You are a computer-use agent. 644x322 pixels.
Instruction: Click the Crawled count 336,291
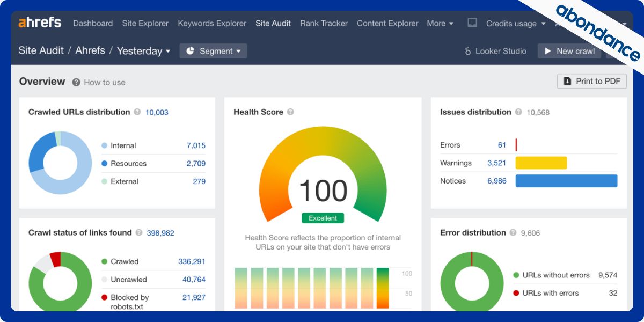[x=192, y=261]
